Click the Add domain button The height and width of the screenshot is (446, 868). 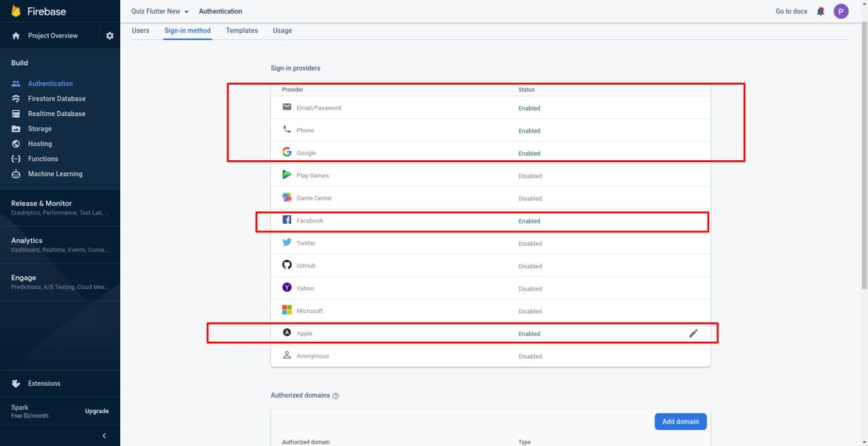coord(680,421)
